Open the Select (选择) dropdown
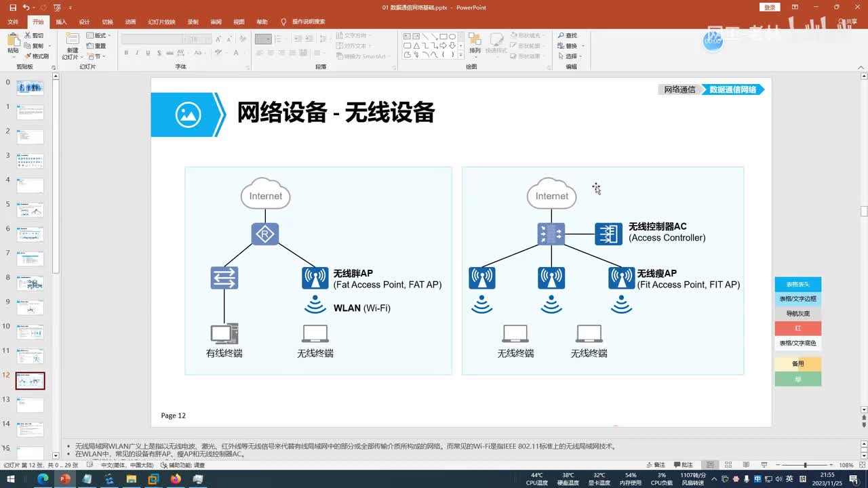Viewport: 868px width, 488px height. 571,56
